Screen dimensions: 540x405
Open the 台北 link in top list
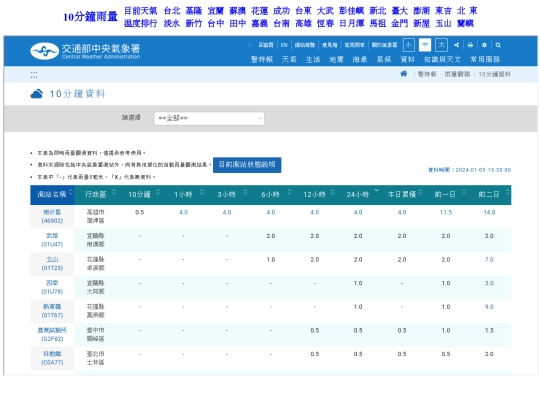(172, 11)
